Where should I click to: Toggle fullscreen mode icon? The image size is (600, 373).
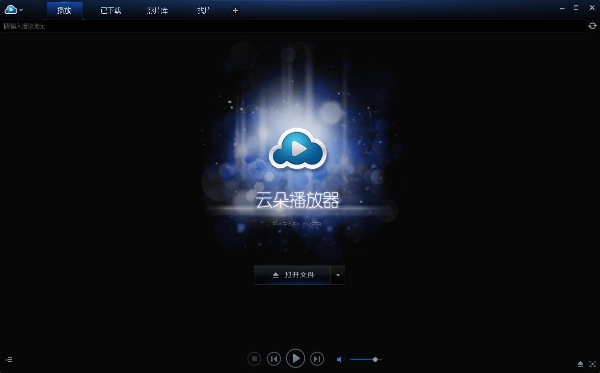tap(592, 364)
